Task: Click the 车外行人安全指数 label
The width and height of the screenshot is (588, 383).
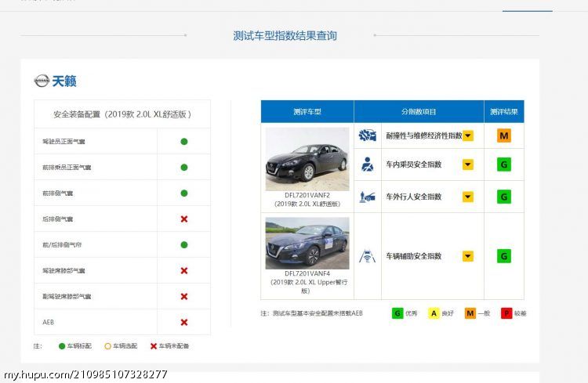Action: [x=414, y=197]
